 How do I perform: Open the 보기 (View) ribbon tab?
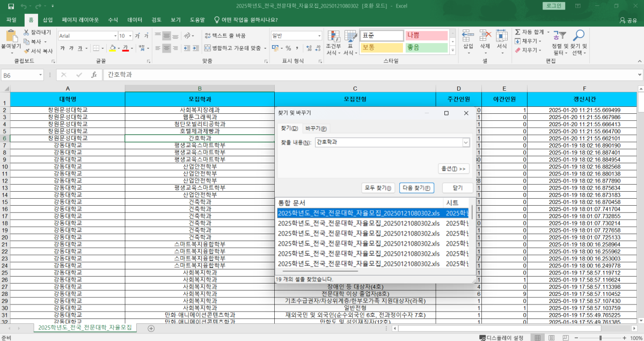[175, 20]
